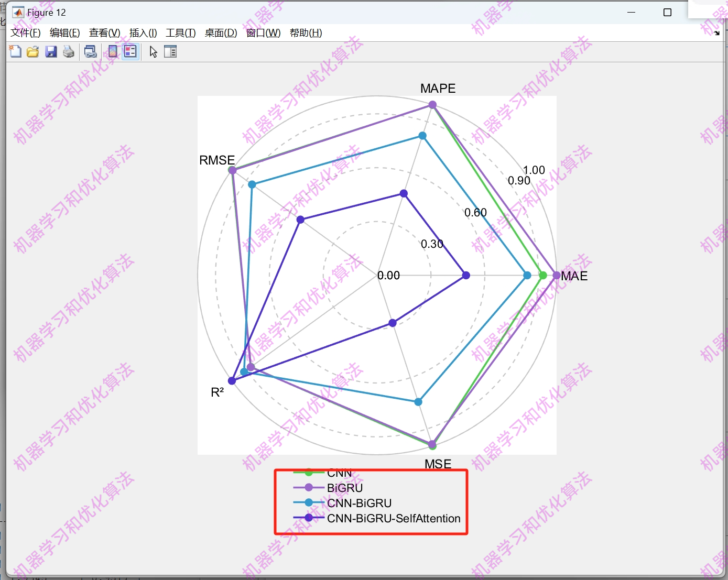Select the Edit Plot arrow tool
The width and height of the screenshot is (728, 580).
(153, 51)
